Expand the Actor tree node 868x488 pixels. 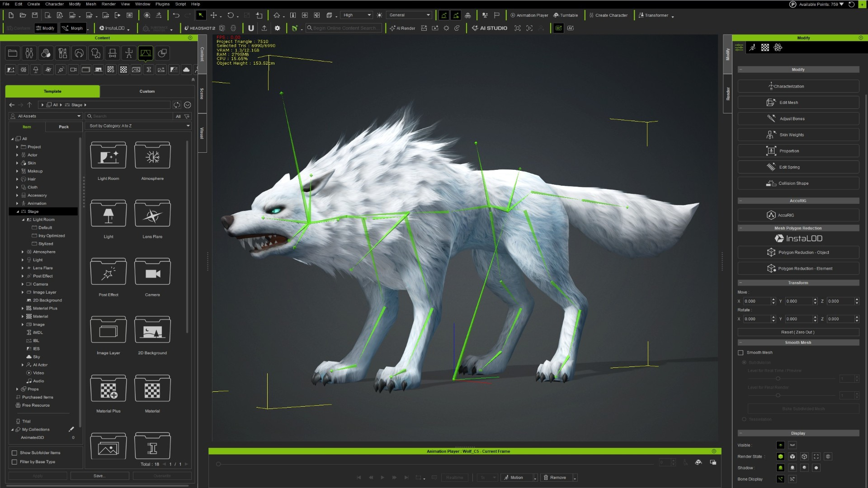17,155
